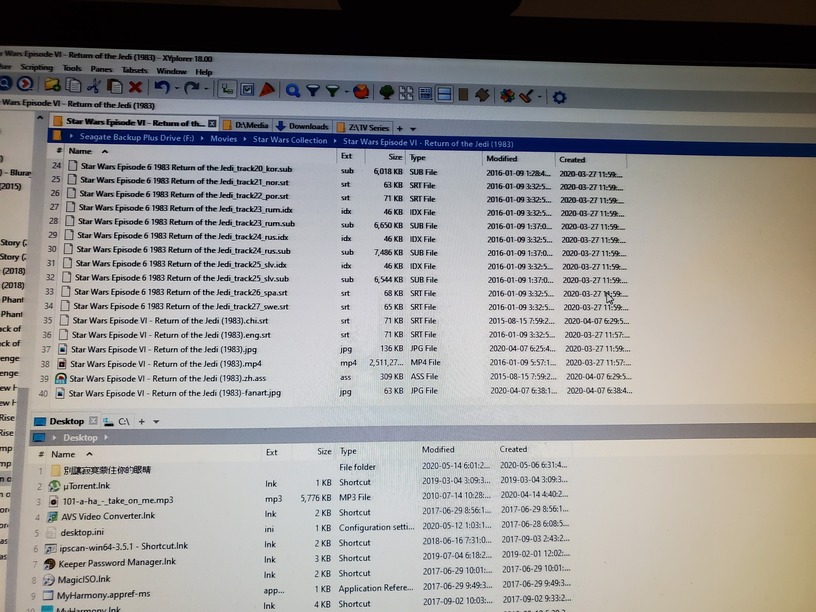Toggle the folder tree panel button

(227, 89)
